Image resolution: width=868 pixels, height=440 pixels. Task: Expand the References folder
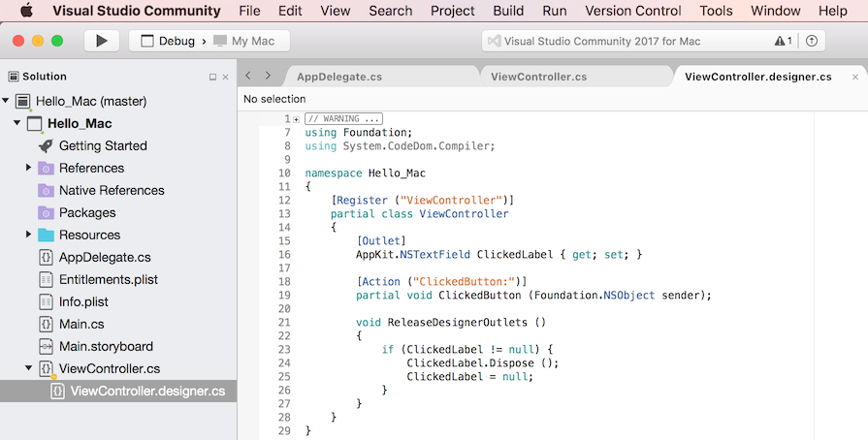tap(29, 168)
